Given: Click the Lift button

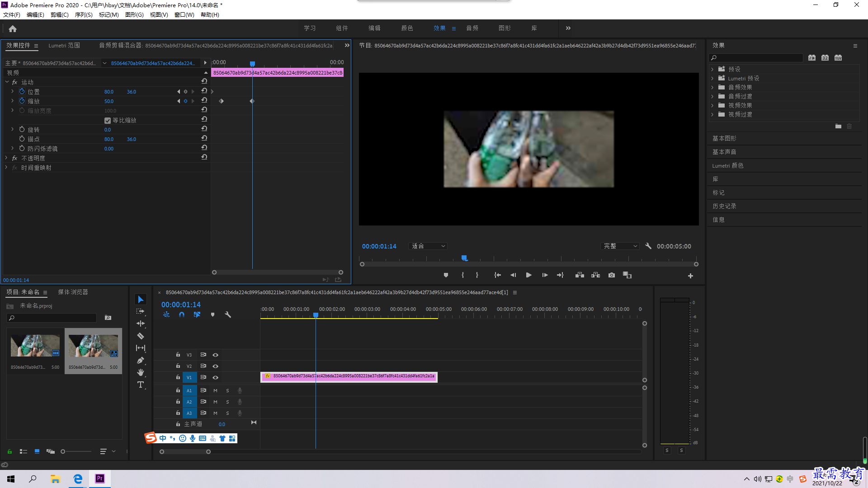Looking at the screenshot, I should [580, 275].
